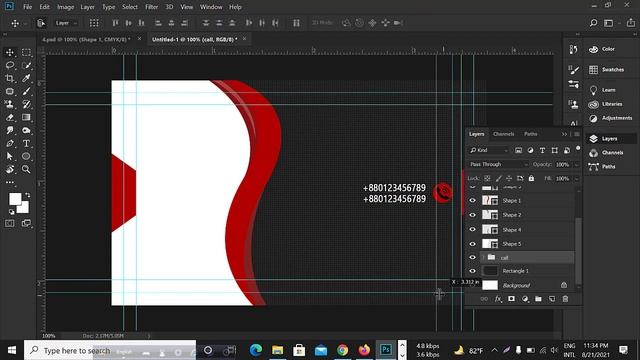Viewport: 640px width, 360px height.
Task: Open the Libraries panel
Action: point(606,104)
